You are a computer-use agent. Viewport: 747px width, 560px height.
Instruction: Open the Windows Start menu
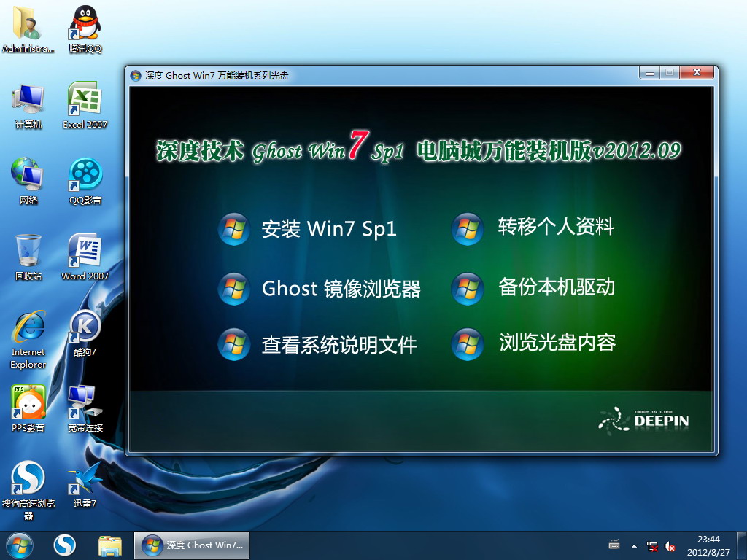tap(20, 545)
